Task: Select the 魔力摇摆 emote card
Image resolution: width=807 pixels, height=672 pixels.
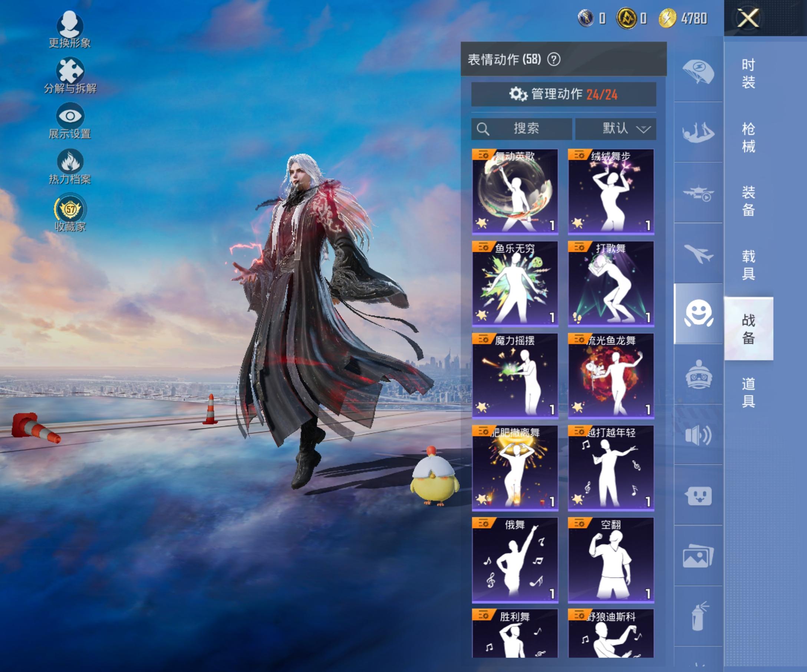Action: [515, 376]
